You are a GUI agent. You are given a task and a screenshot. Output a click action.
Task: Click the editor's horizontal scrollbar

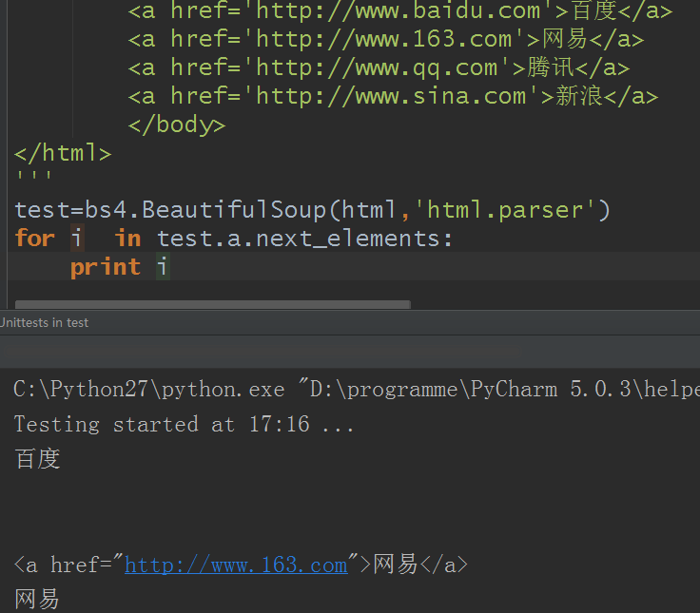coord(212,305)
